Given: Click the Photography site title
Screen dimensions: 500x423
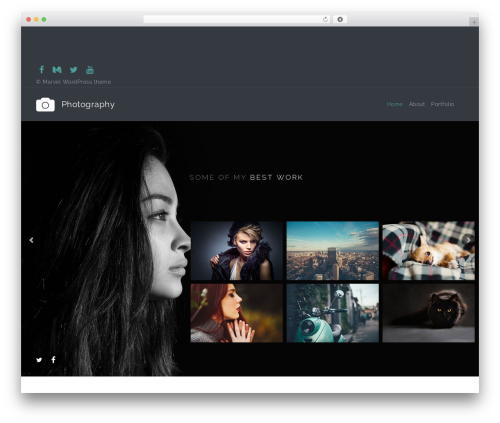Looking at the screenshot, I should click(x=88, y=105).
